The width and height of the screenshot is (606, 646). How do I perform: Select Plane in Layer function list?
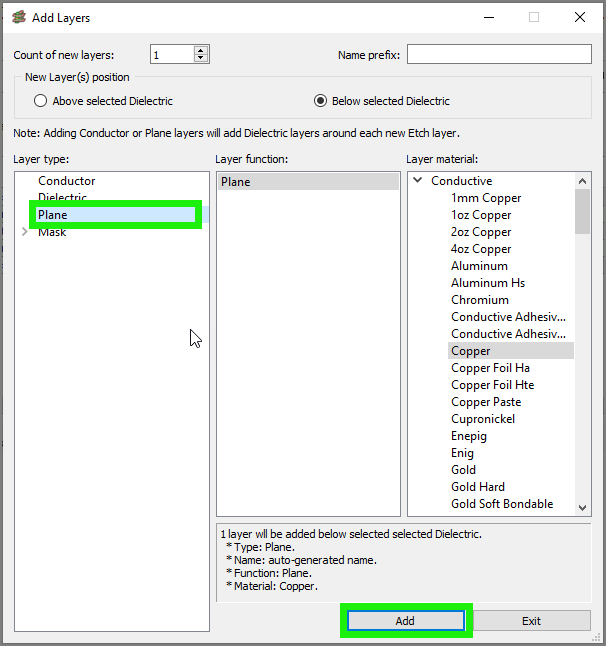click(308, 182)
